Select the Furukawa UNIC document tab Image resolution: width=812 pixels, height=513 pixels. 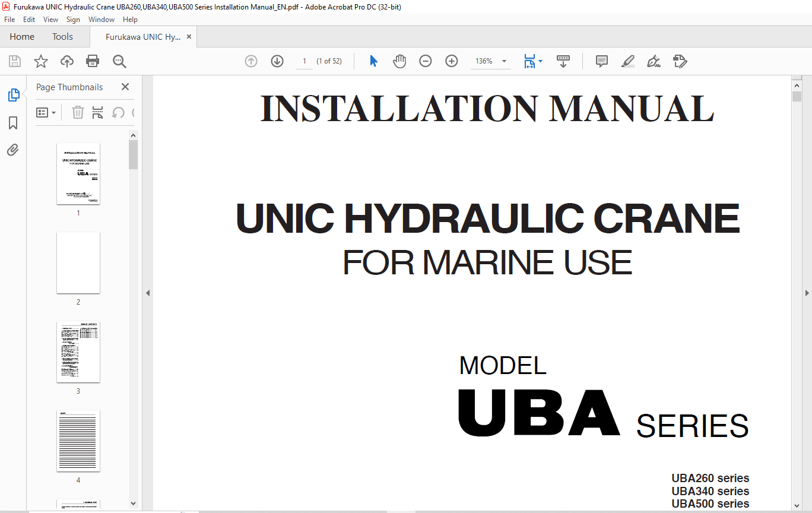(143, 37)
